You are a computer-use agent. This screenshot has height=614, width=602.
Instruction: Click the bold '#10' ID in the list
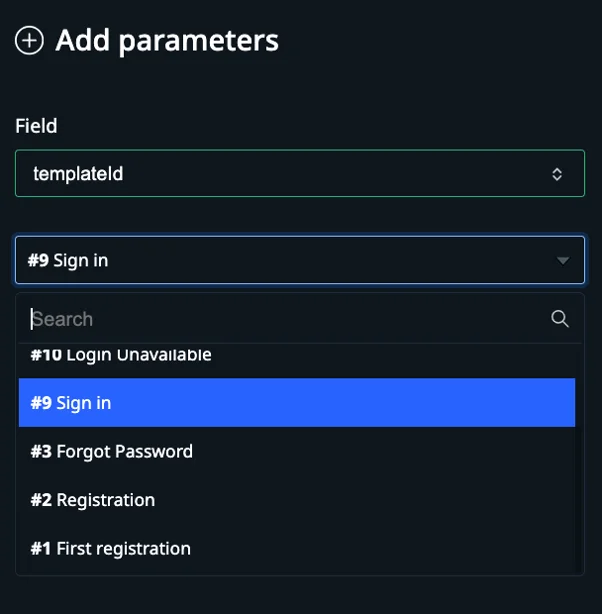46,356
